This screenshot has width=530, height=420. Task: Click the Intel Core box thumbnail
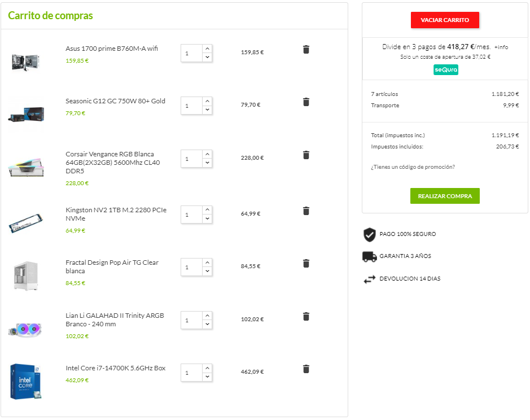pos(26,382)
